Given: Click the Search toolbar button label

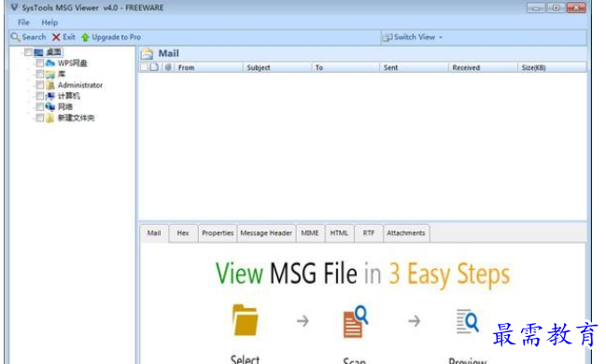Looking at the screenshot, I should point(34,37).
